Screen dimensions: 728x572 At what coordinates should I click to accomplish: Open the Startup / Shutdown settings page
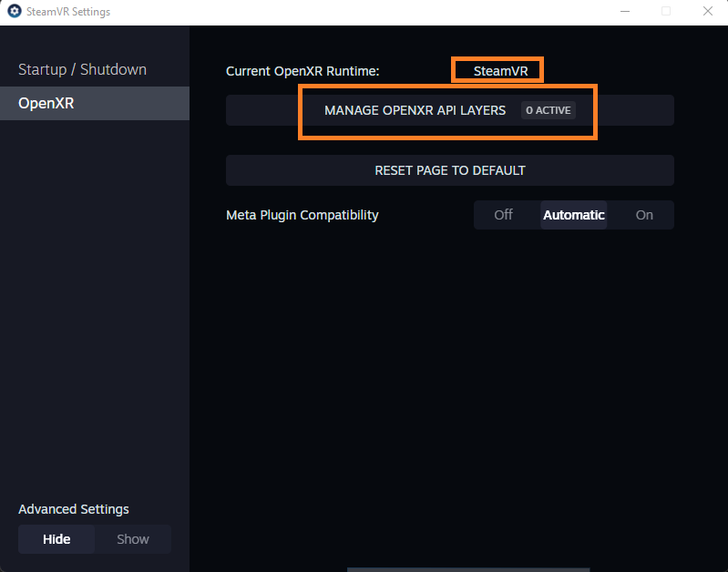coord(82,70)
